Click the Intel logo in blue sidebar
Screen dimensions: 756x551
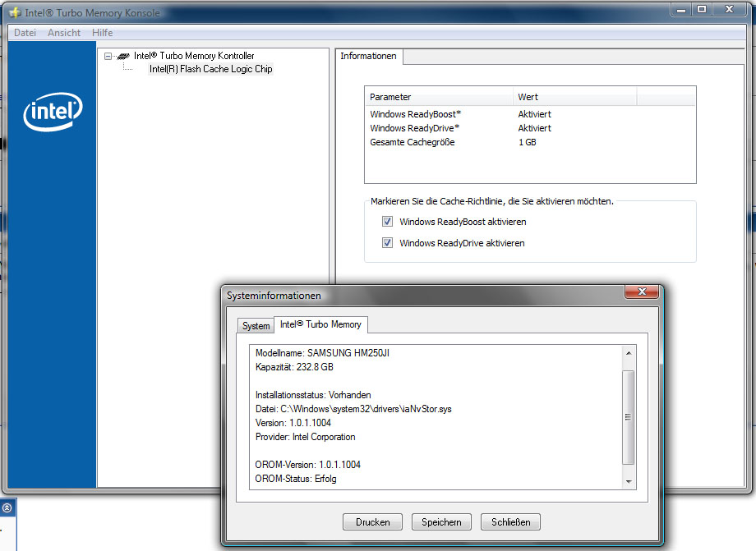(53, 112)
